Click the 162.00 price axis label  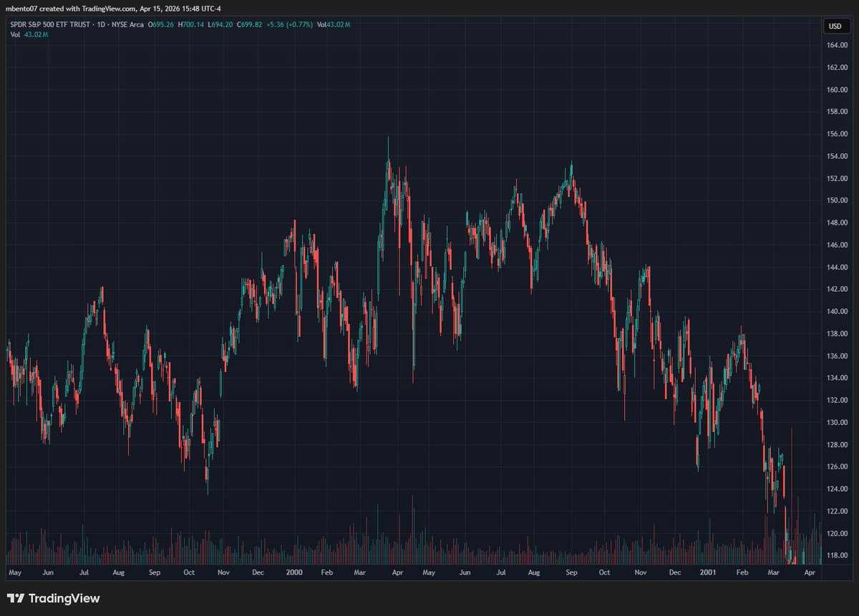pos(837,68)
